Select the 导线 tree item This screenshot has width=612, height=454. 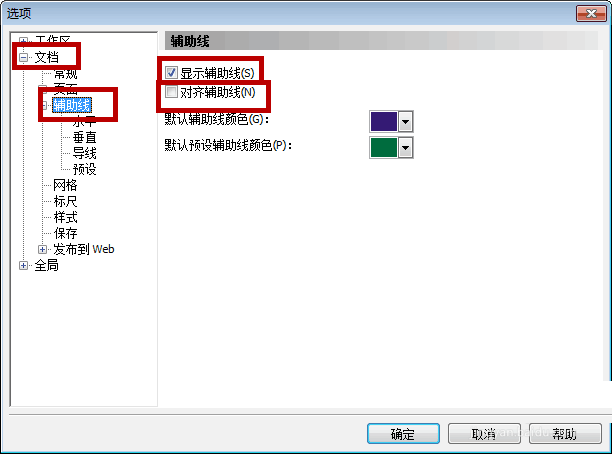pos(84,153)
